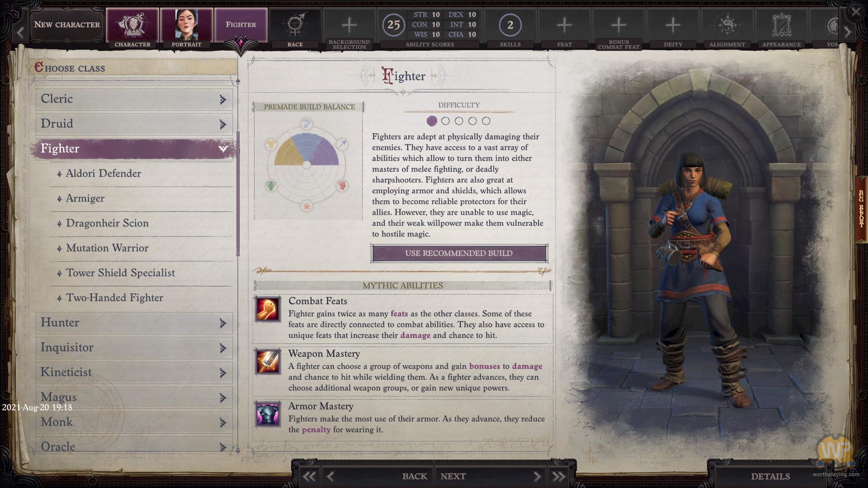Skip to the last step with double-arrow
Screen dimensions: 868x488
[559, 476]
